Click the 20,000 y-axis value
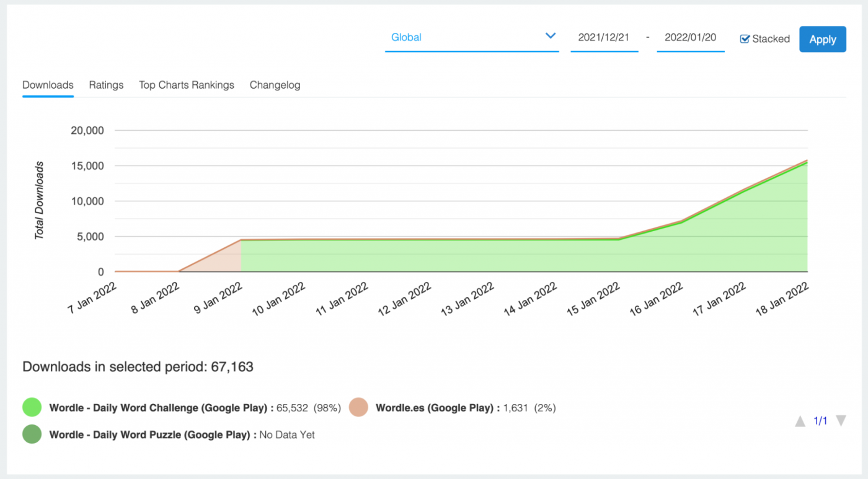 88,131
